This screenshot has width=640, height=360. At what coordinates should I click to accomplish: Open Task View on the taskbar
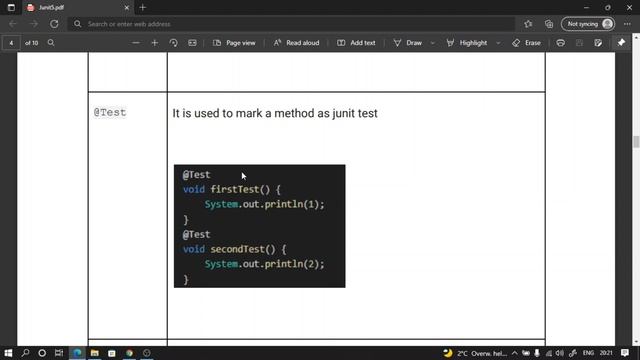point(59,353)
